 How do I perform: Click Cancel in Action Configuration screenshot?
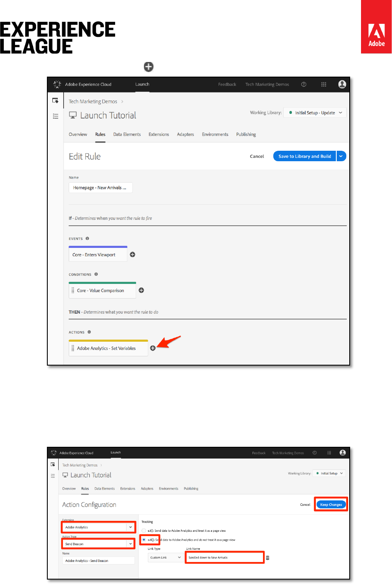[x=305, y=505]
